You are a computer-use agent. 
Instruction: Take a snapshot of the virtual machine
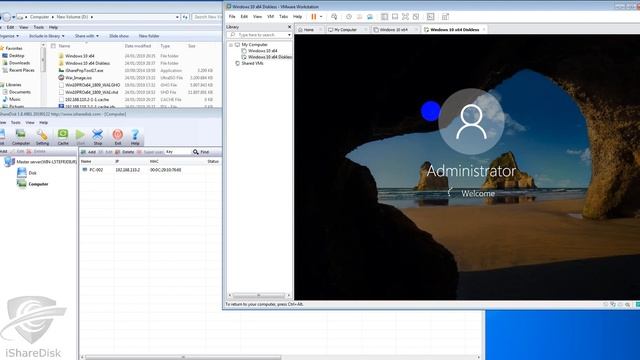click(349, 17)
